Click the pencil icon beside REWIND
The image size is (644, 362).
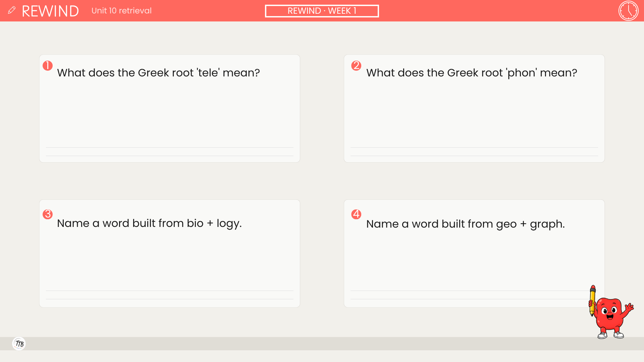(x=12, y=10)
